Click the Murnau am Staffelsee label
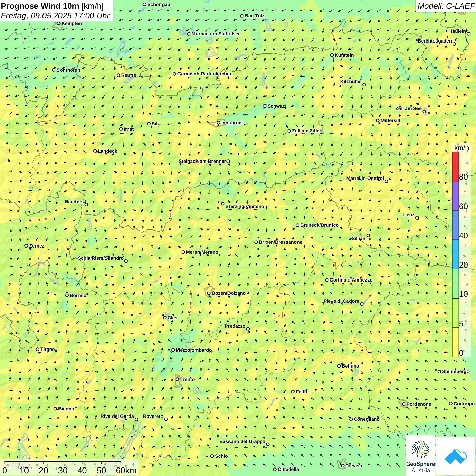This screenshot has width=476, height=476. point(216,34)
